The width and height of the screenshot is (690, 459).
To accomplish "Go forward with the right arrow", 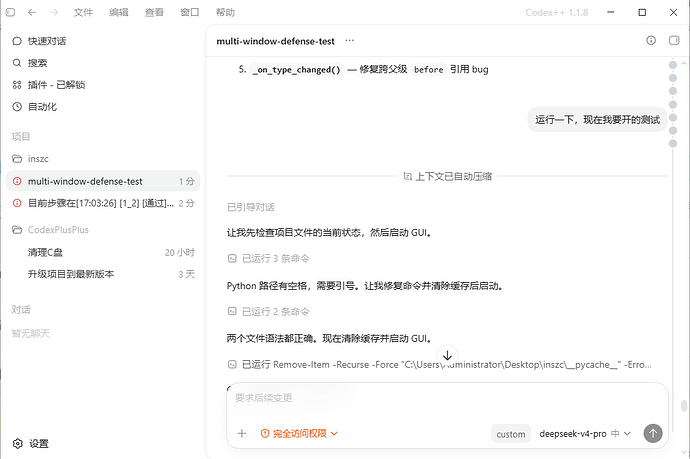I will (54, 12).
